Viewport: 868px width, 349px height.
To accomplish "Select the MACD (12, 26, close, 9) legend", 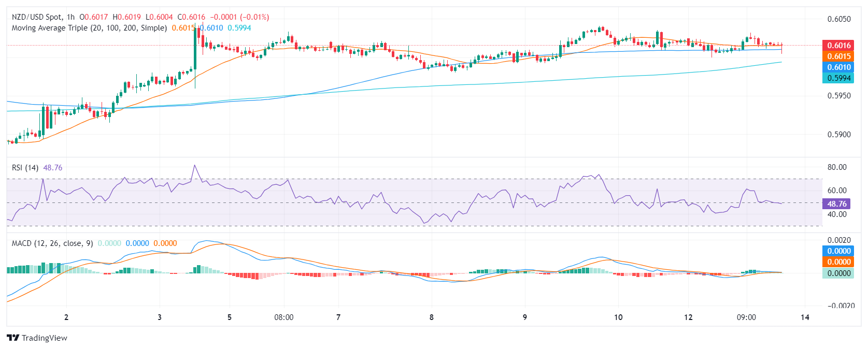I will point(52,243).
